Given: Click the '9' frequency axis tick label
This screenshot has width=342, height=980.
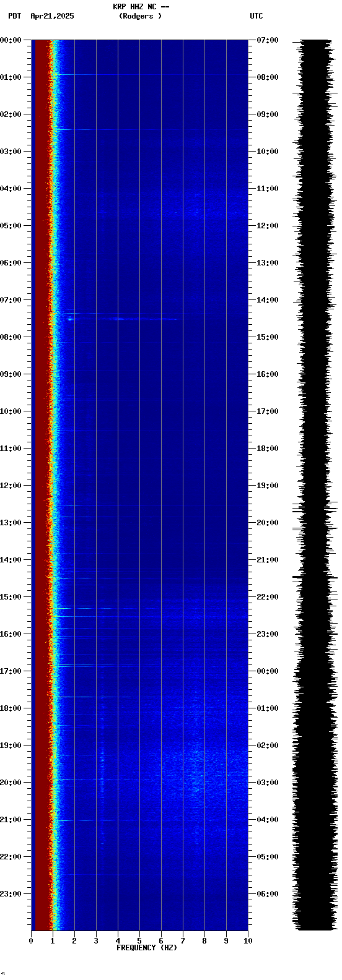Looking at the screenshot, I should pyautogui.click(x=226, y=941).
